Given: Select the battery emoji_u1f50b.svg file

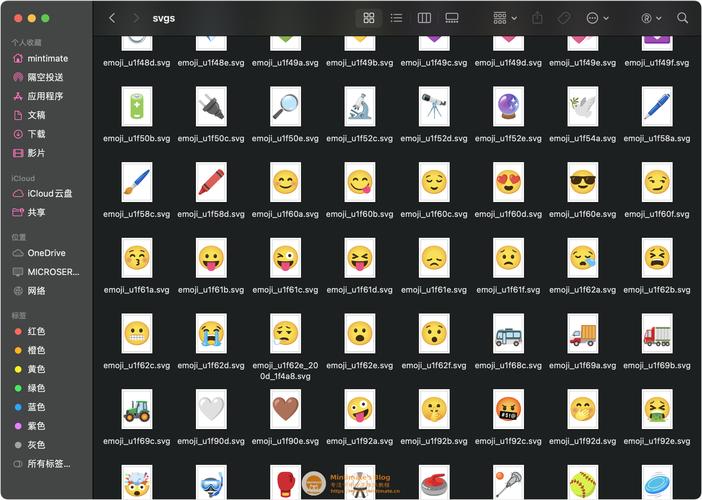Looking at the screenshot, I should (136, 106).
